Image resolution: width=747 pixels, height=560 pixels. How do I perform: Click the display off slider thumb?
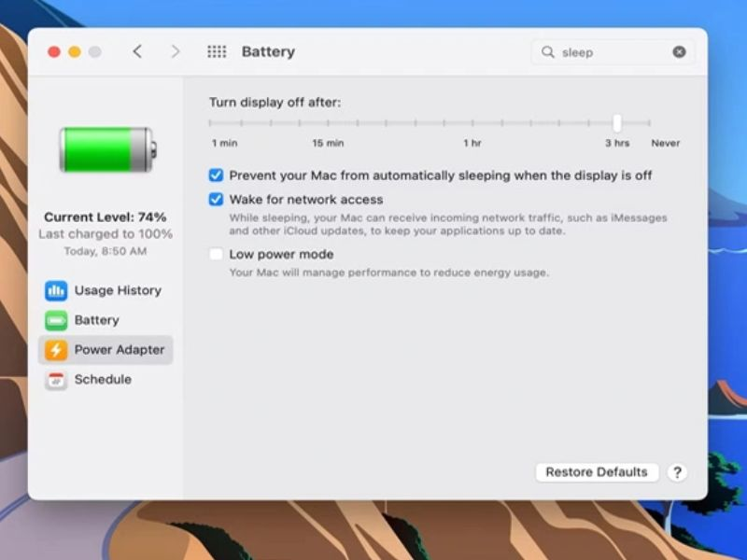click(x=617, y=123)
